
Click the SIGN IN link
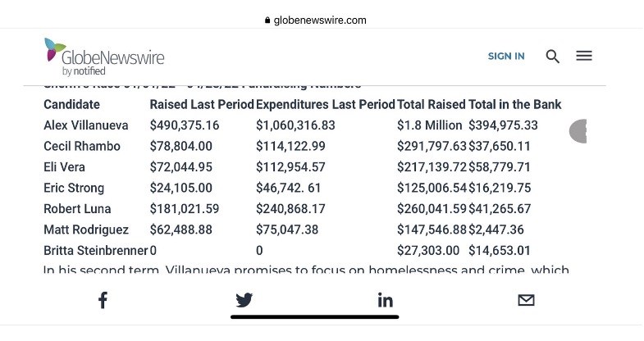pyautogui.click(x=506, y=57)
